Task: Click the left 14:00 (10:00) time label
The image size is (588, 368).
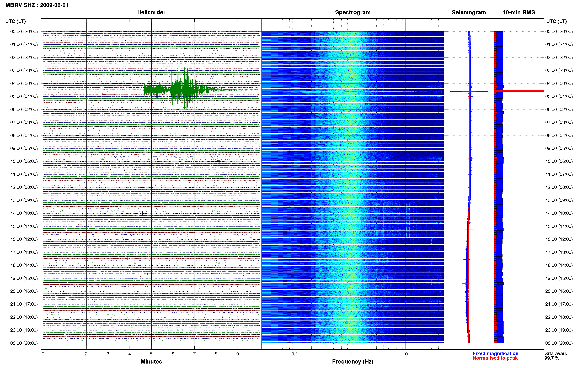Action: [24, 213]
